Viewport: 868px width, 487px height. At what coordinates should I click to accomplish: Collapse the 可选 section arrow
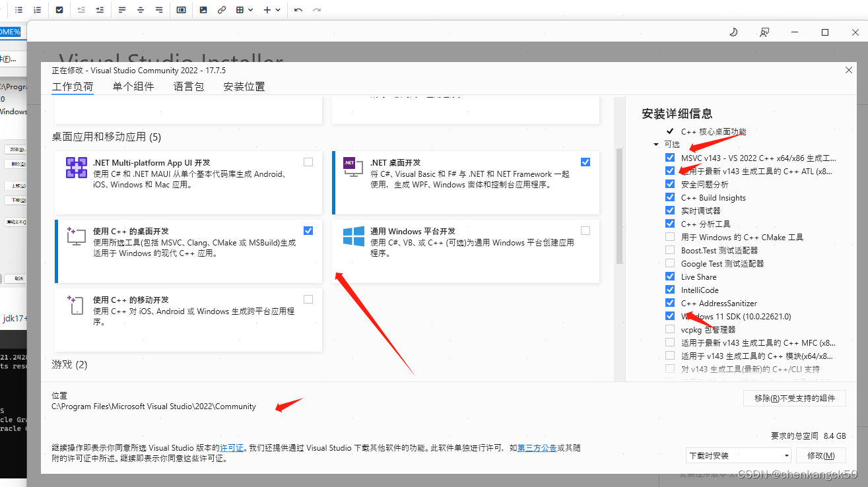pyautogui.click(x=656, y=145)
